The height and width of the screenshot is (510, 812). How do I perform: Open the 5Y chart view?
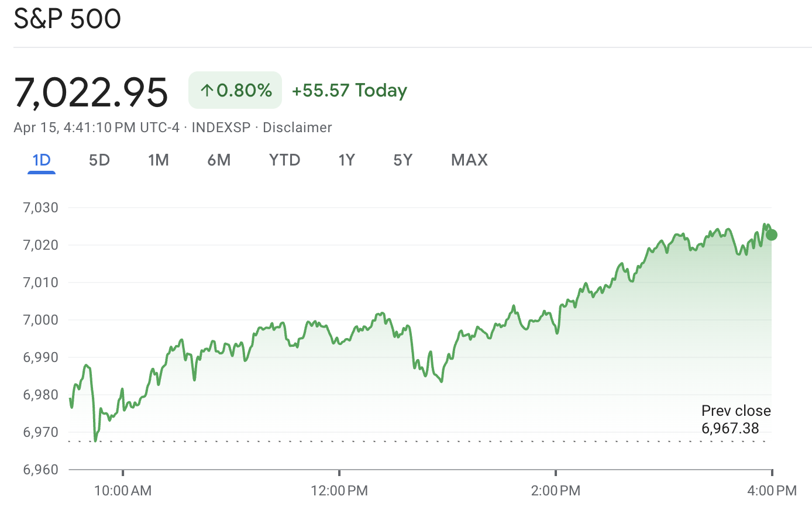tap(403, 160)
